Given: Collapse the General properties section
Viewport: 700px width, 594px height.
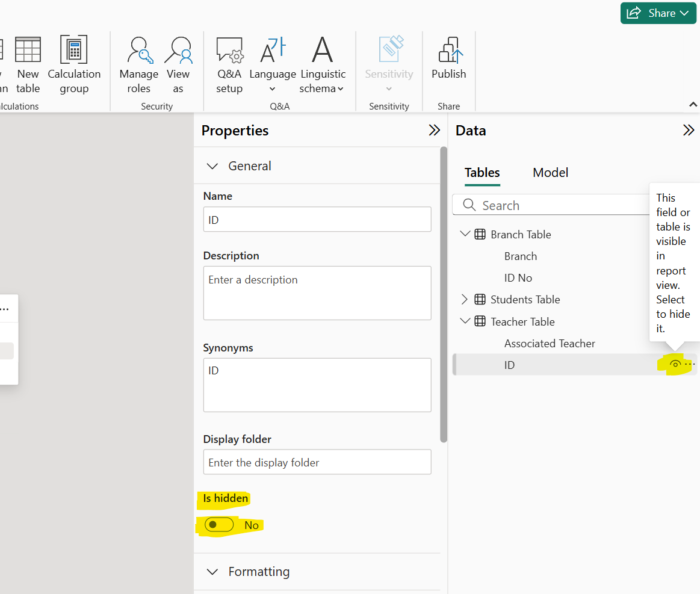Looking at the screenshot, I should pyautogui.click(x=212, y=166).
